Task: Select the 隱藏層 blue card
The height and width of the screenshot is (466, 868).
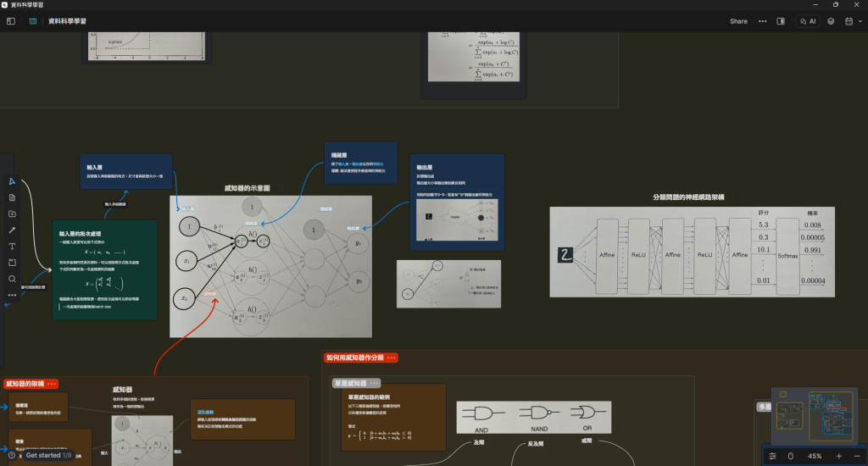Action: [360, 163]
